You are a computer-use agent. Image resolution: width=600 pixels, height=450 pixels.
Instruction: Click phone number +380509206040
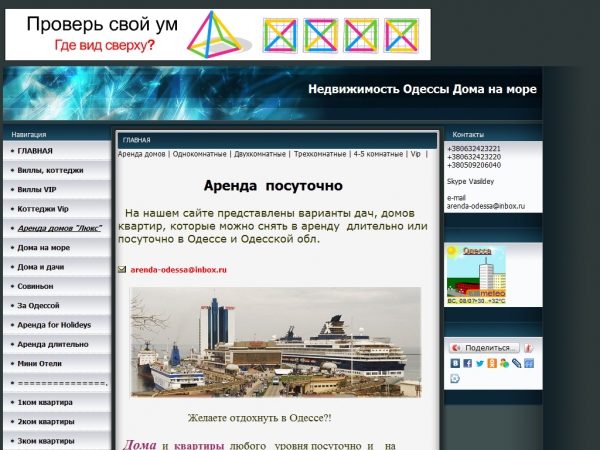[474, 165]
